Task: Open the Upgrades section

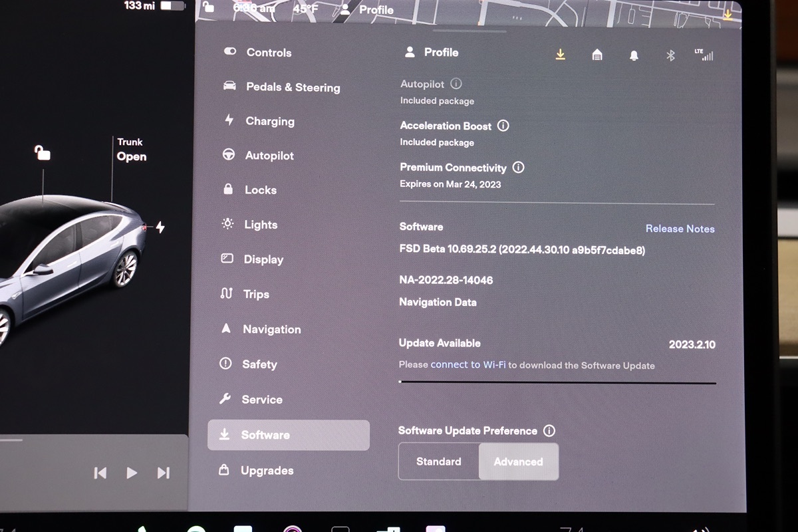Action: [x=267, y=471]
